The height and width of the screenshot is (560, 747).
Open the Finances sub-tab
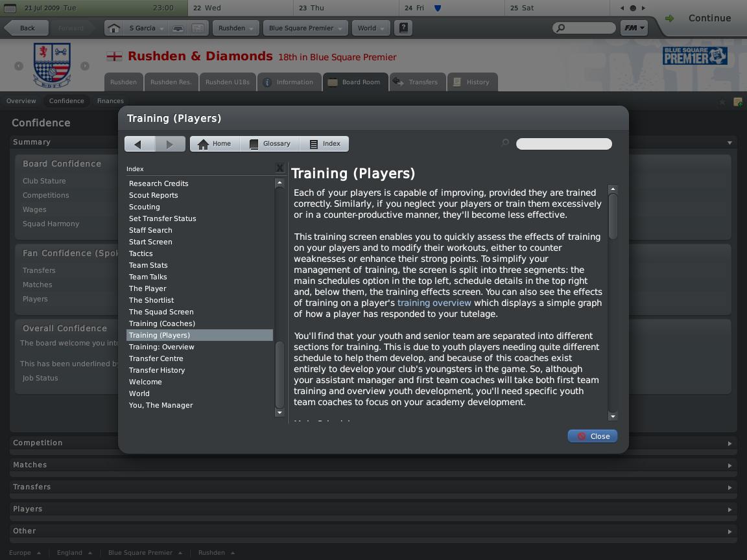click(110, 101)
